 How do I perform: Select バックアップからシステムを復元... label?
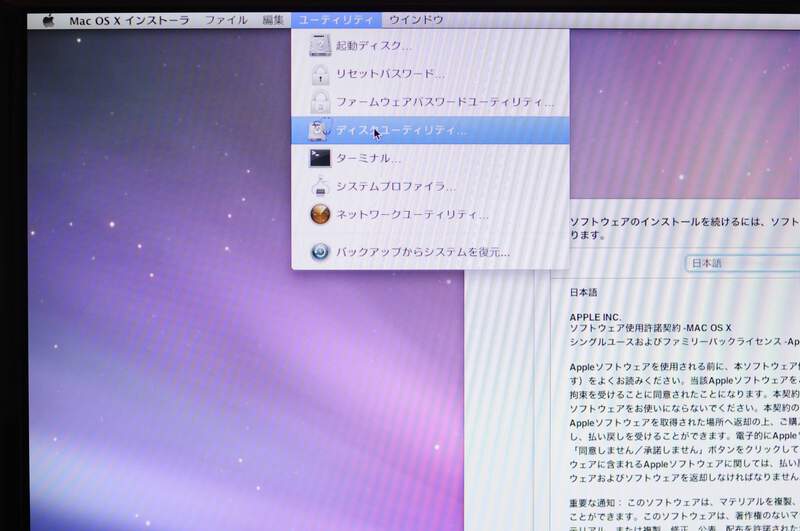[x=423, y=252]
